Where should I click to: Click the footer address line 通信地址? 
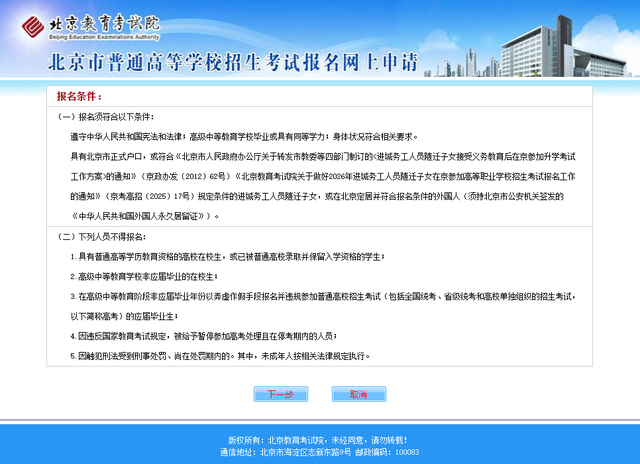point(319,452)
